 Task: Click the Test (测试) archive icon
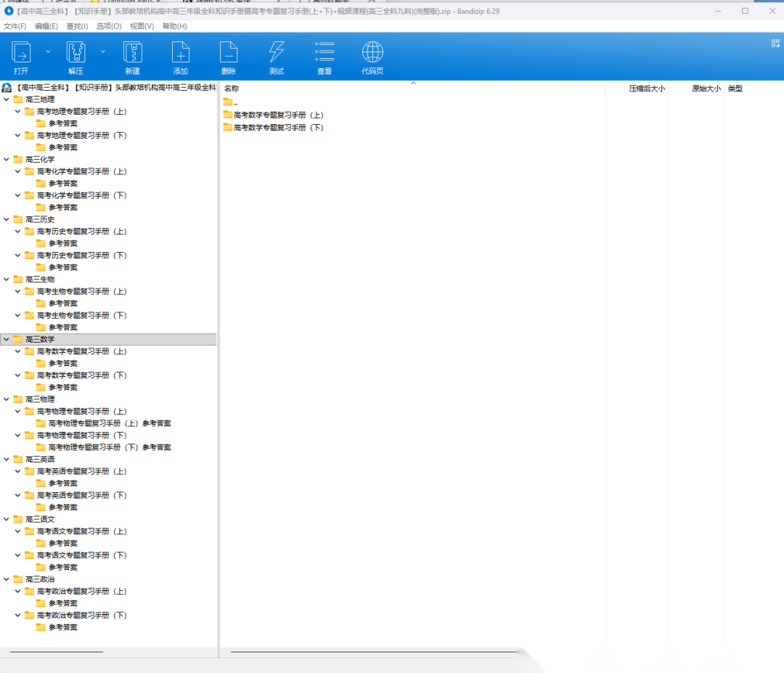277,53
